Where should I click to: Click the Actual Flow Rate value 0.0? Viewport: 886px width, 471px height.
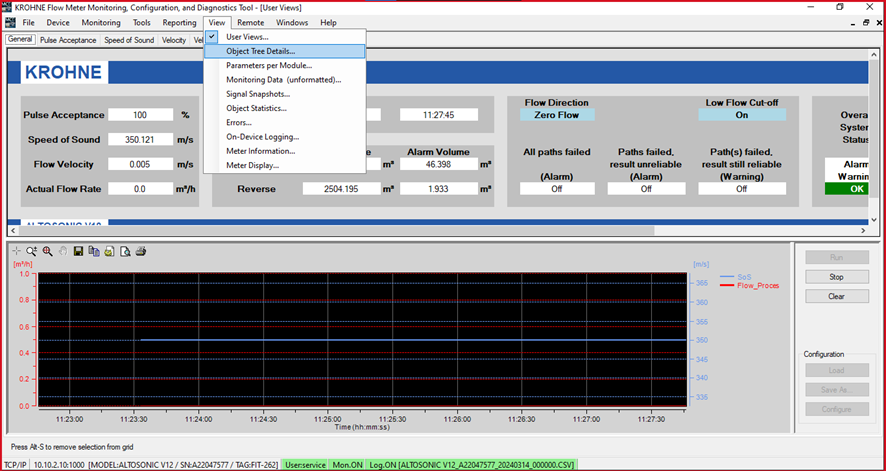(x=141, y=189)
